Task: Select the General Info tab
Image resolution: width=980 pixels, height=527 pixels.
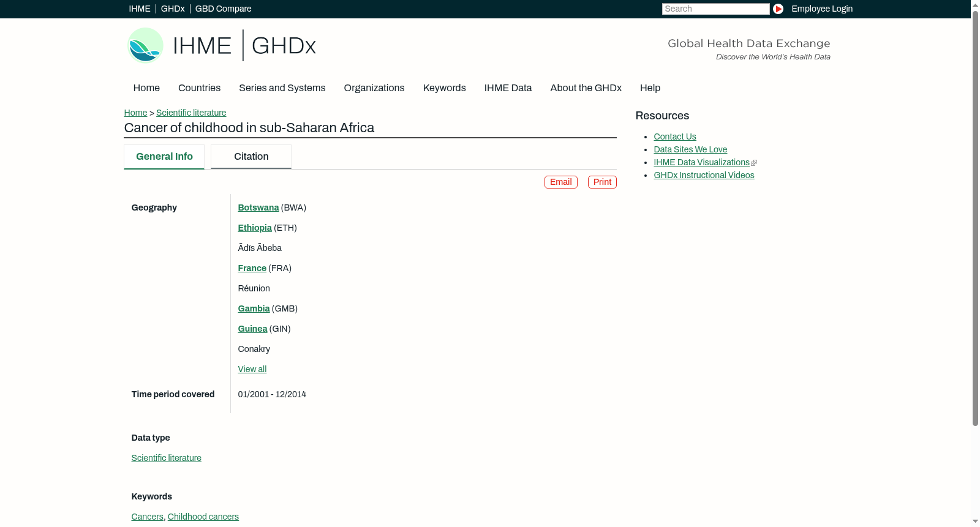Action: pos(164,157)
